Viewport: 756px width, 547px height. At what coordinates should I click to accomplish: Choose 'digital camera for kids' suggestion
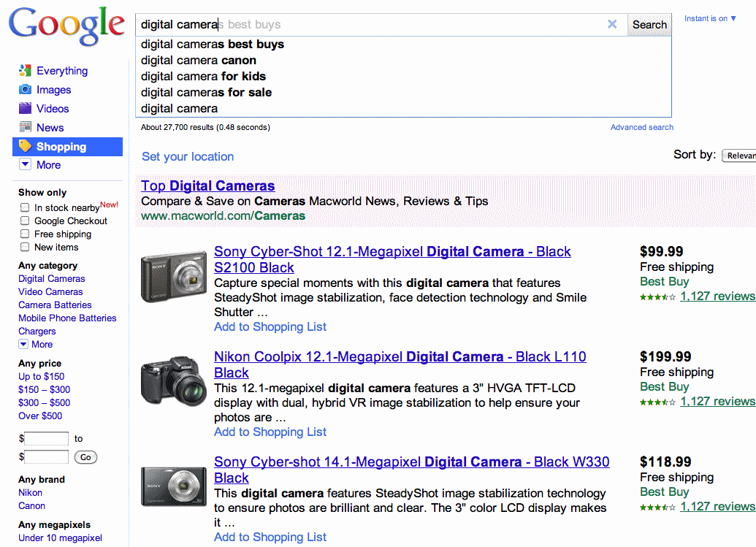point(203,77)
